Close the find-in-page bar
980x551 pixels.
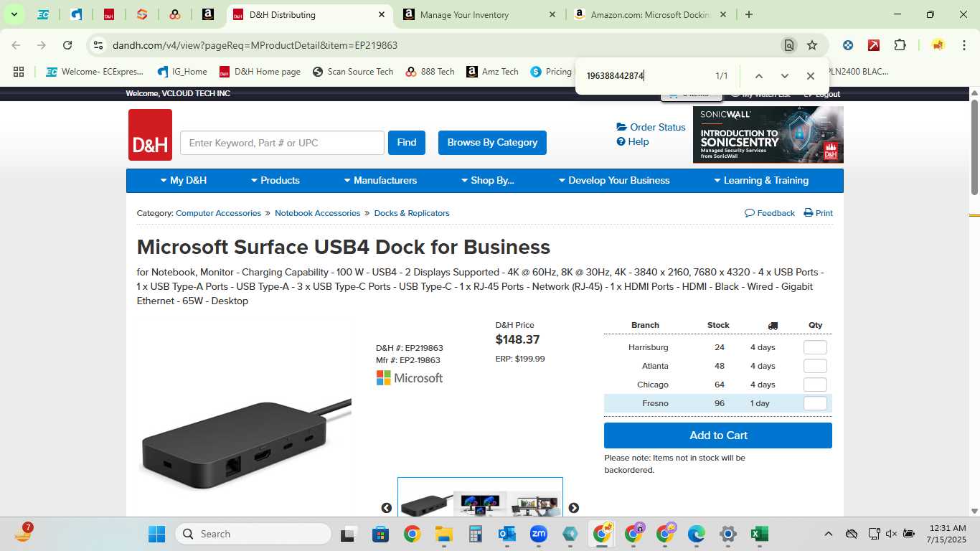[811, 76]
